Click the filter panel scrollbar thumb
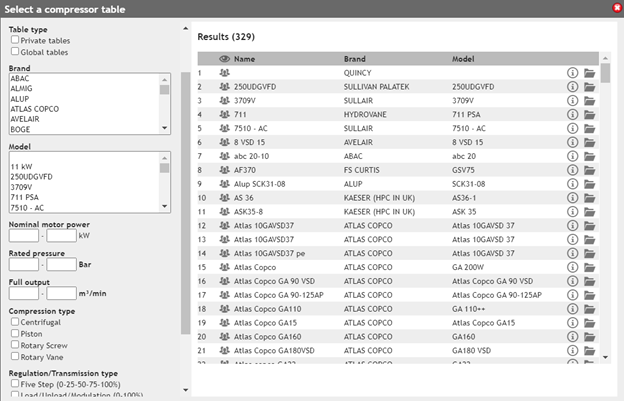The image size is (624, 401). pos(185,203)
